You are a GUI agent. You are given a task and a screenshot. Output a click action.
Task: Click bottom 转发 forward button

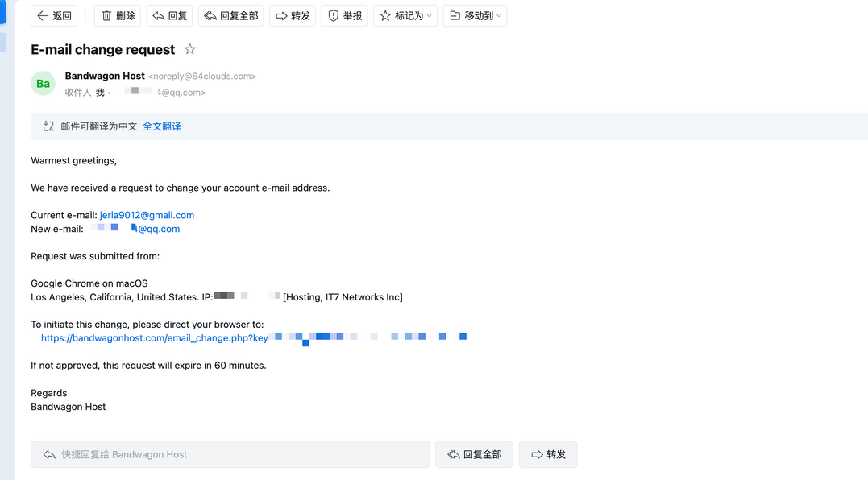pyautogui.click(x=548, y=454)
